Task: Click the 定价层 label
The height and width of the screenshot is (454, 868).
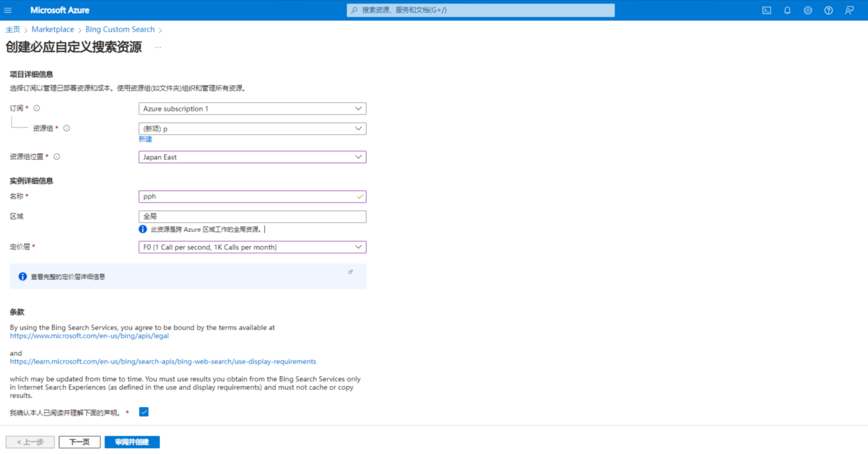Action: tap(20, 247)
